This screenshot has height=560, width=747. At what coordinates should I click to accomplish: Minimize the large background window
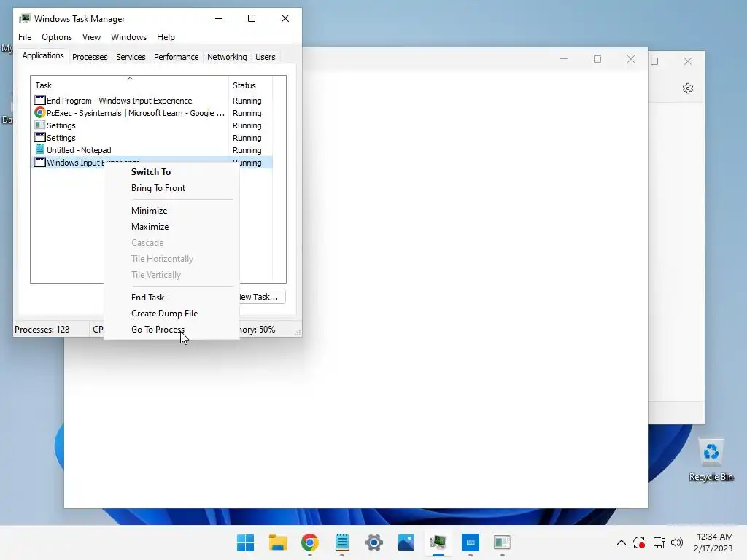[564, 59]
